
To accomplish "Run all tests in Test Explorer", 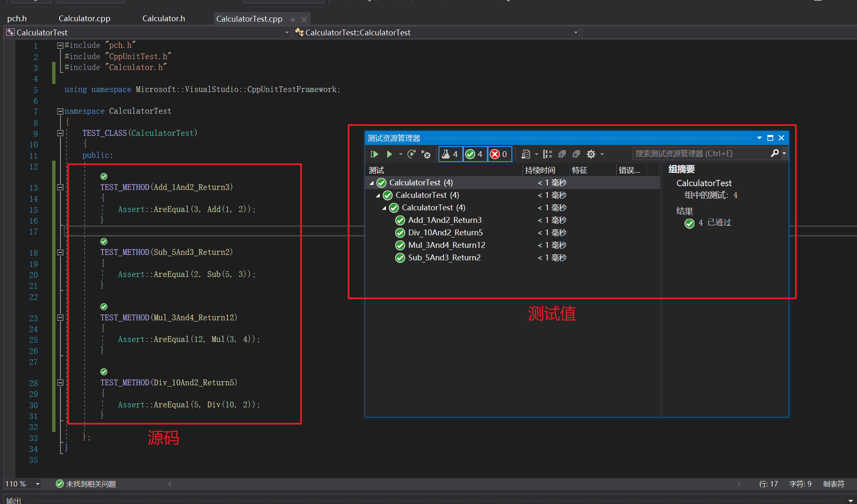I will click(x=374, y=154).
